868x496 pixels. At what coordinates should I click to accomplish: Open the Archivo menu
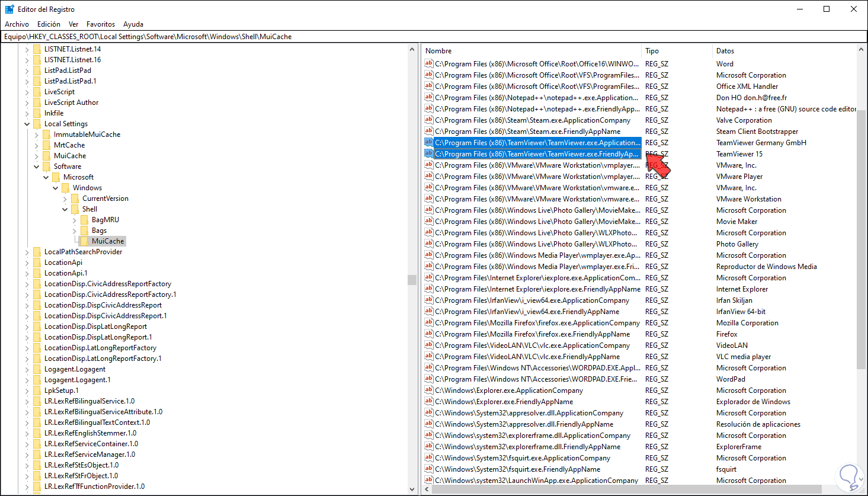coord(17,24)
